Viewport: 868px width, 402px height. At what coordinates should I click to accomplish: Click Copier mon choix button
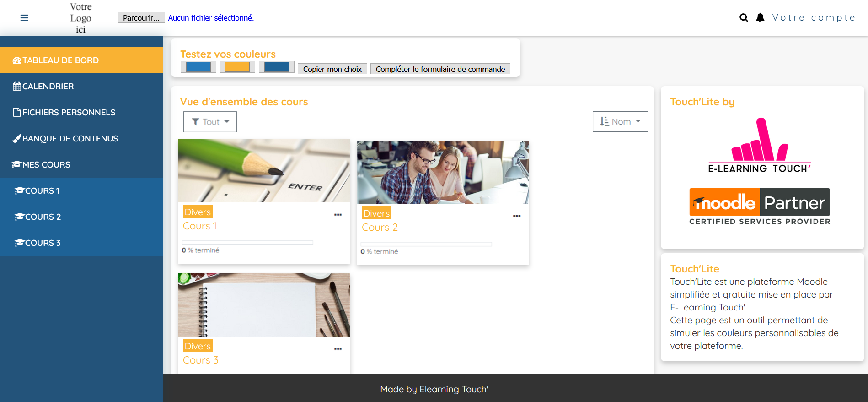[332, 69]
